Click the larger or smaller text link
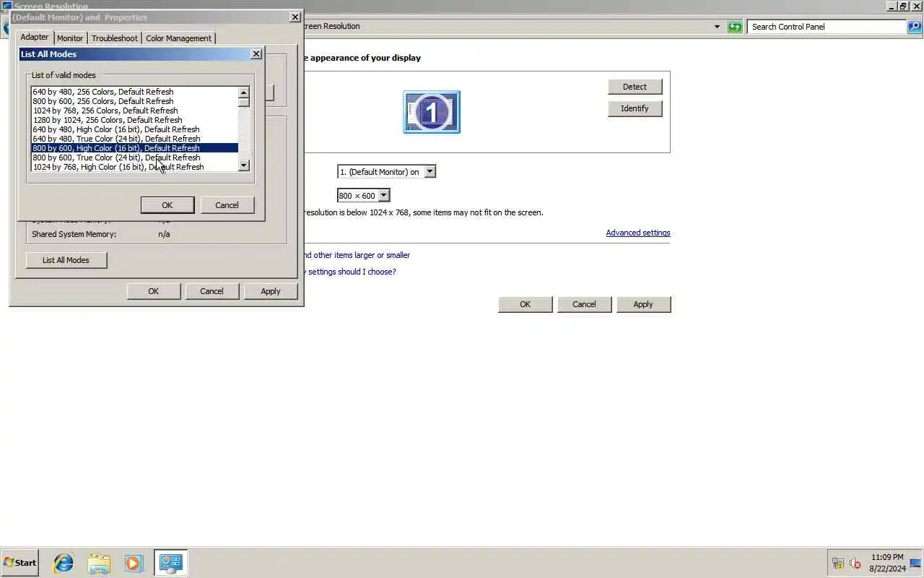This screenshot has height=578, width=924. point(357,255)
